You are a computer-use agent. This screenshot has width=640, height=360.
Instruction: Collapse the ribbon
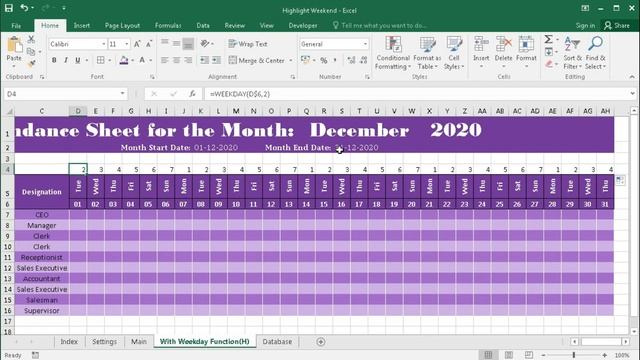click(632, 77)
